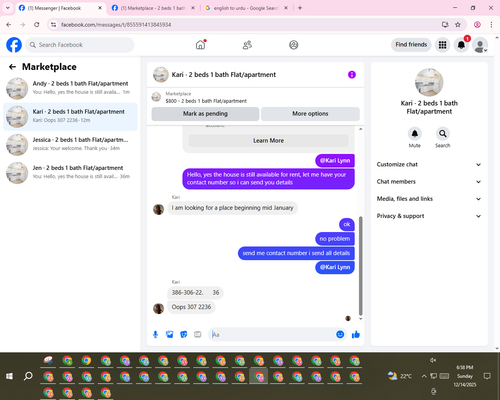Click the Learn More button
Screen dimensions: 500x400
[x=268, y=141]
